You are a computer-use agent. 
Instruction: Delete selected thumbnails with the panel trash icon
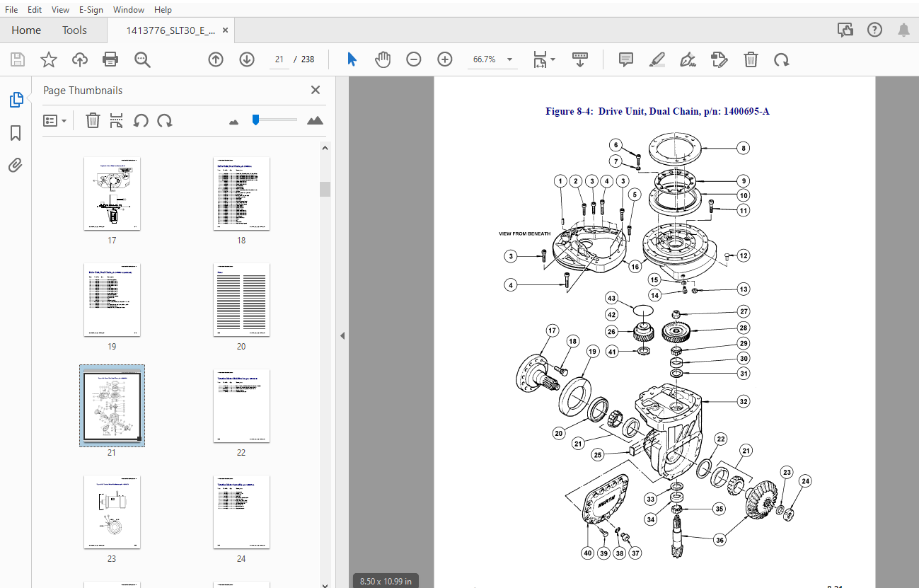(x=93, y=120)
